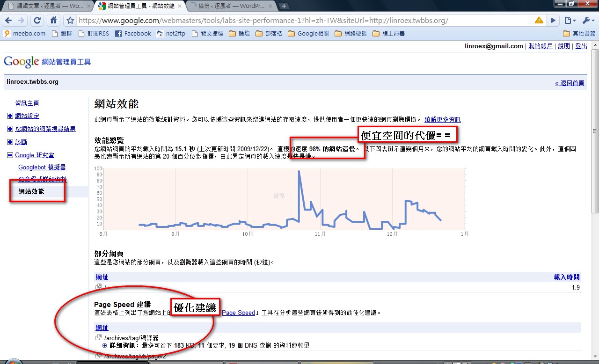
Task: Open the wrench tools menu
Action: click(588, 21)
